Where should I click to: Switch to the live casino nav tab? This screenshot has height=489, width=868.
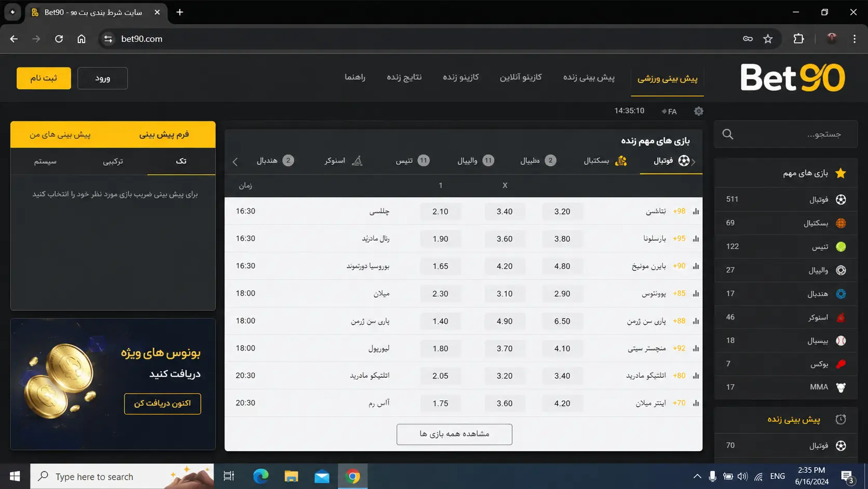pyautogui.click(x=461, y=77)
